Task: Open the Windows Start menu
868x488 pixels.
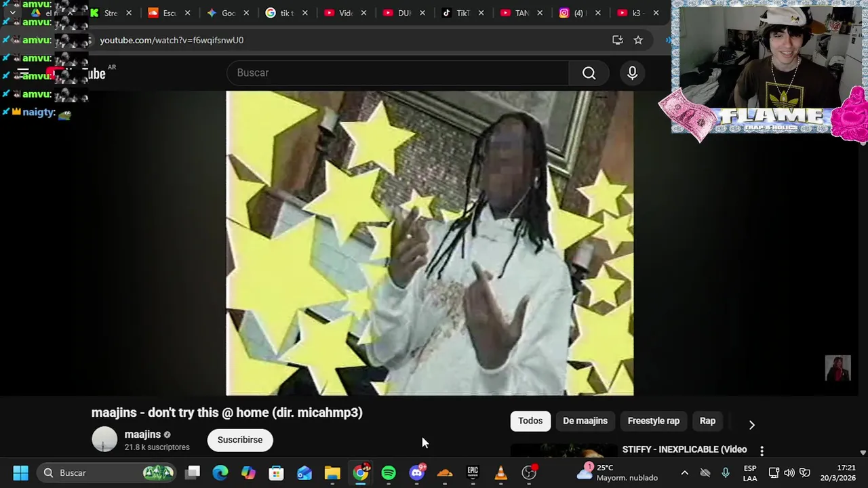Action: [20, 472]
